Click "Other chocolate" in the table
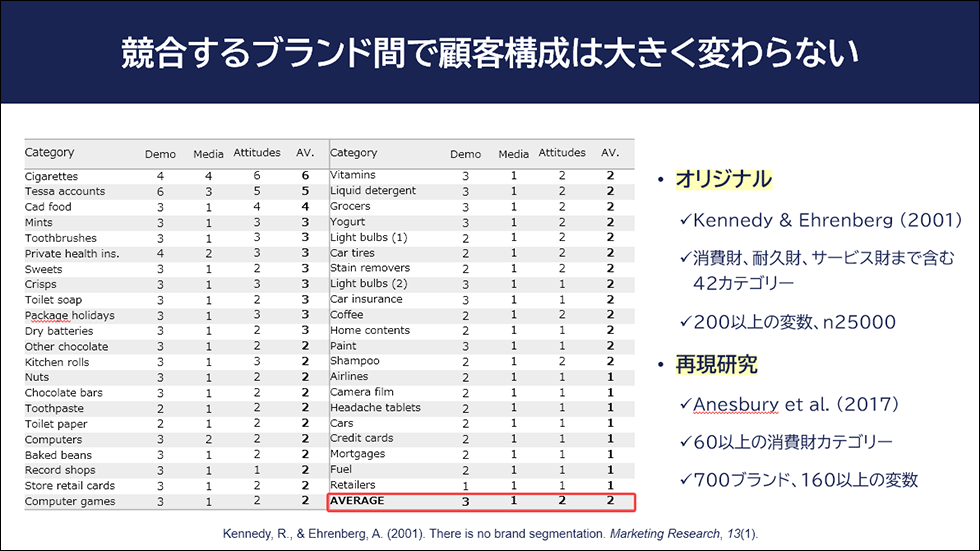 [x=66, y=347]
